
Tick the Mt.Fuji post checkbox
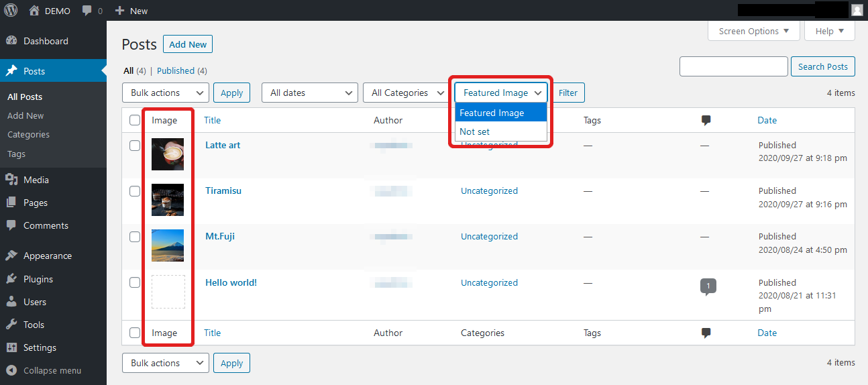[x=135, y=237]
